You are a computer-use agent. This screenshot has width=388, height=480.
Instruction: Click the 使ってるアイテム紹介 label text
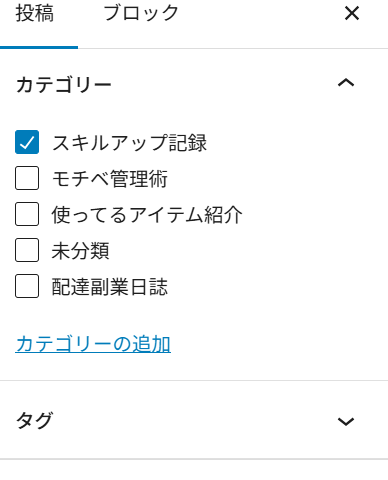coord(147,215)
